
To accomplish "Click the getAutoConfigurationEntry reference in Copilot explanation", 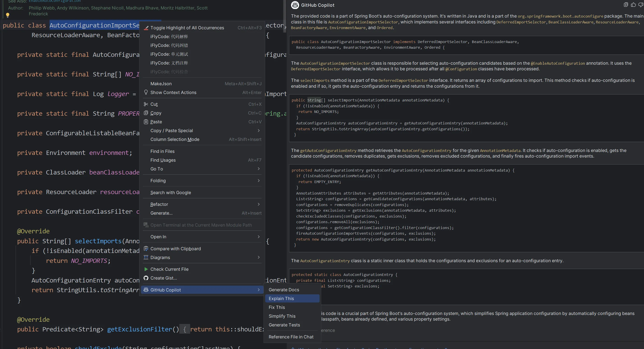I will click(328, 151).
